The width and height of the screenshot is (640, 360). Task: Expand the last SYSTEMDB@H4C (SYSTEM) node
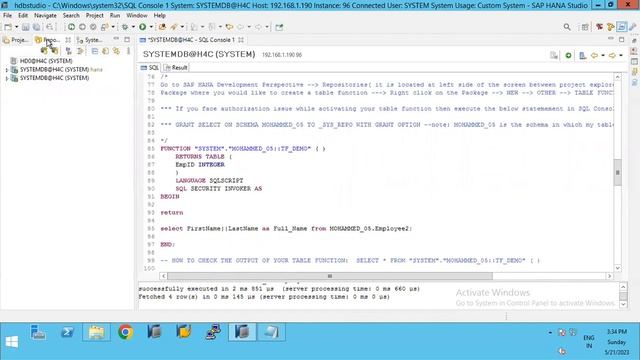(7, 78)
